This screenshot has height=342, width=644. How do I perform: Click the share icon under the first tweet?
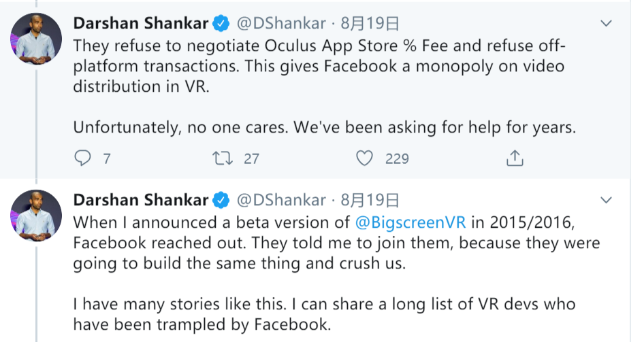point(515,158)
